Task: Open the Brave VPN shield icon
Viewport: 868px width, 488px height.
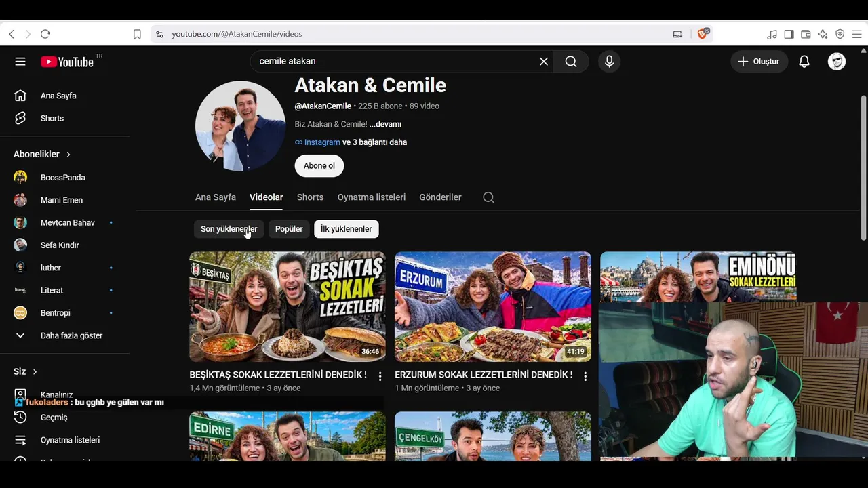Action: pyautogui.click(x=840, y=34)
